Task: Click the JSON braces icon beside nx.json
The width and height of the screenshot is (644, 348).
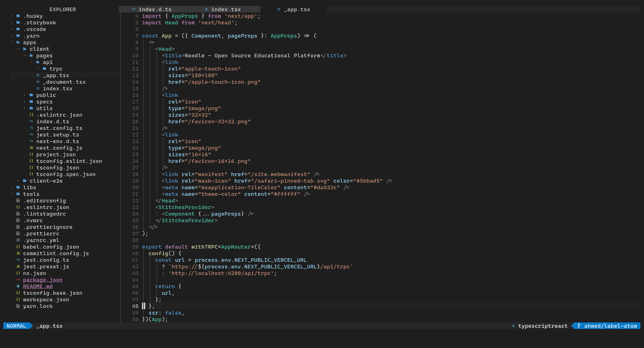Action: pos(18,273)
